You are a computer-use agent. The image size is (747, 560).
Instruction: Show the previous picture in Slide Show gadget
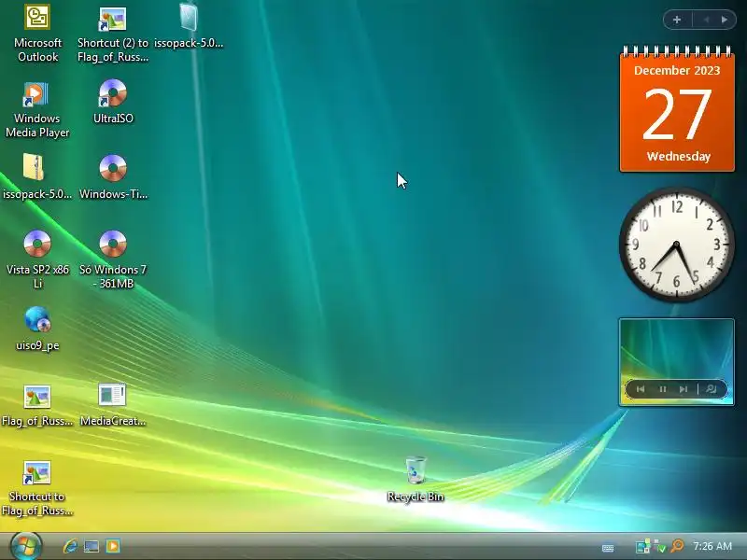tap(641, 389)
